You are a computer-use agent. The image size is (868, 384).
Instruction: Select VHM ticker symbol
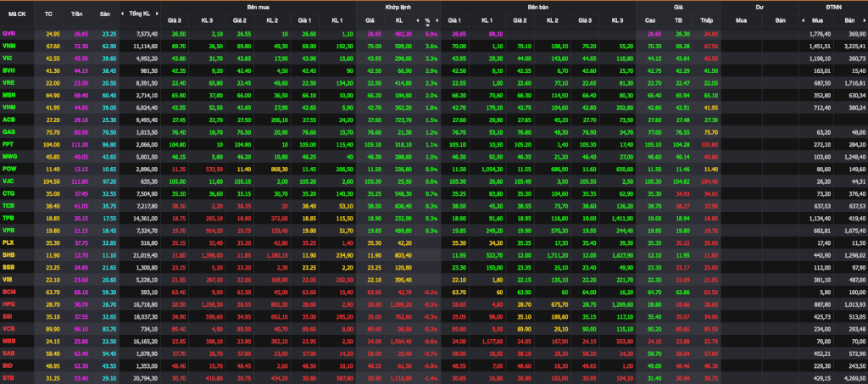point(8,106)
